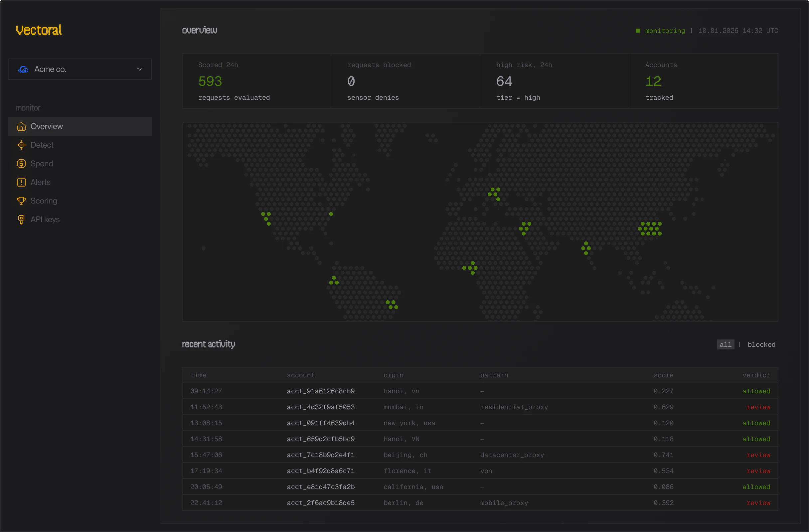Screen dimensions: 809x532
Task: Click the monitoring status label
Action: 665,31
